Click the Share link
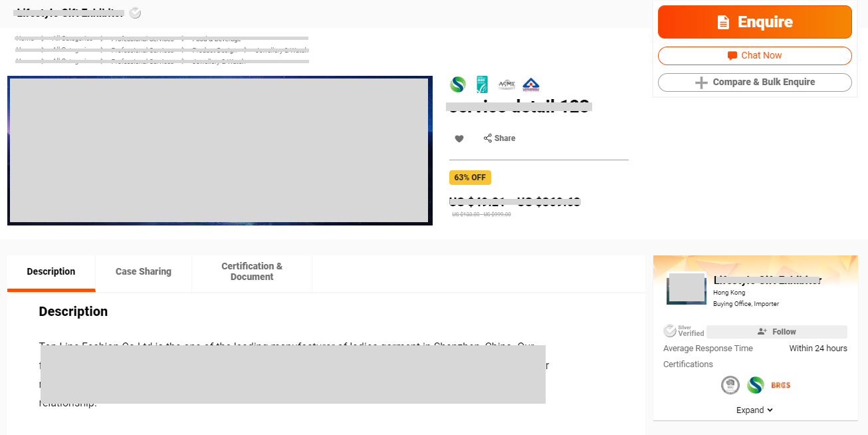The height and width of the screenshot is (435, 868). (x=499, y=138)
